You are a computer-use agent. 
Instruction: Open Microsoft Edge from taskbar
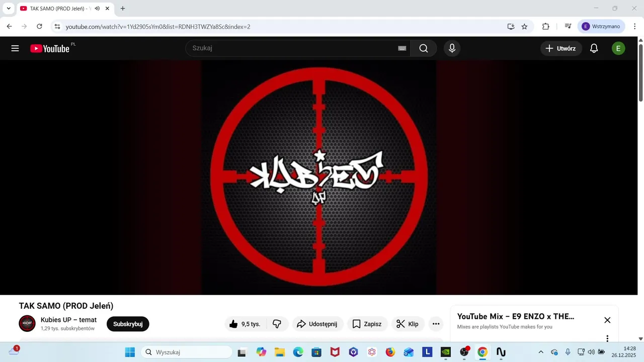point(298,352)
